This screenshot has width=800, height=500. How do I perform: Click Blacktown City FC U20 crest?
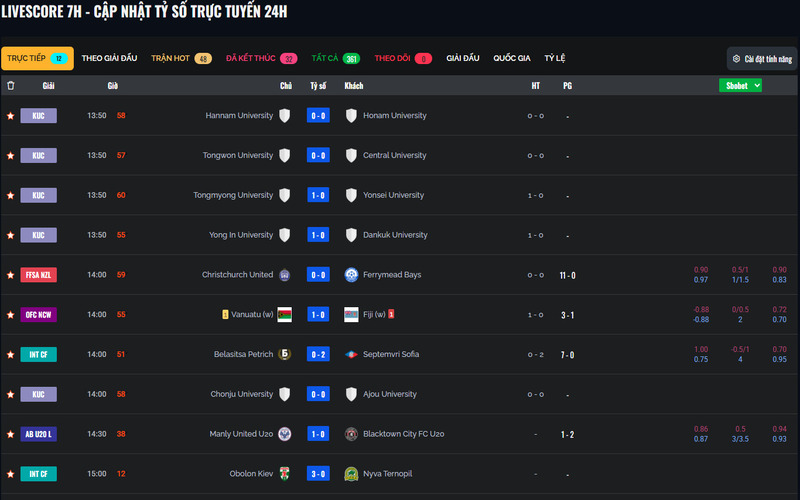click(x=351, y=434)
